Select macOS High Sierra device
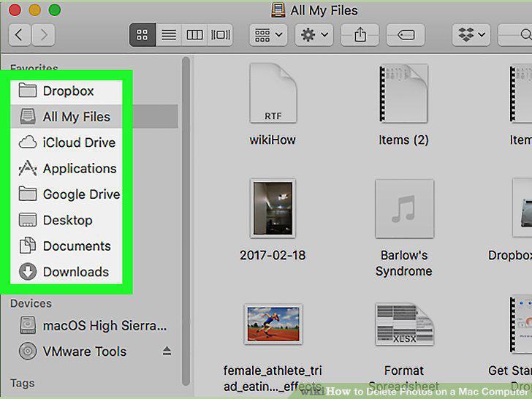 click(94, 325)
